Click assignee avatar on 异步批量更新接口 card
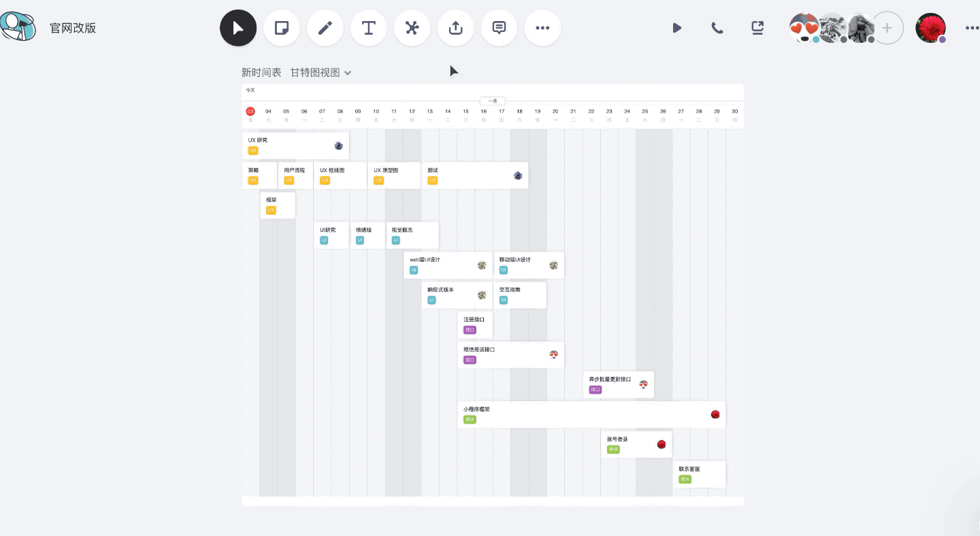The width and height of the screenshot is (980, 536). (x=644, y=384)
